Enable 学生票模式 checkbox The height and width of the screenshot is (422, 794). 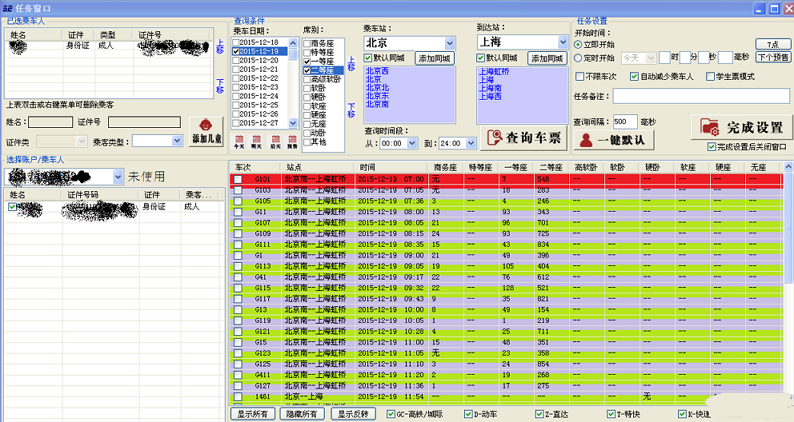pos(710,76)
